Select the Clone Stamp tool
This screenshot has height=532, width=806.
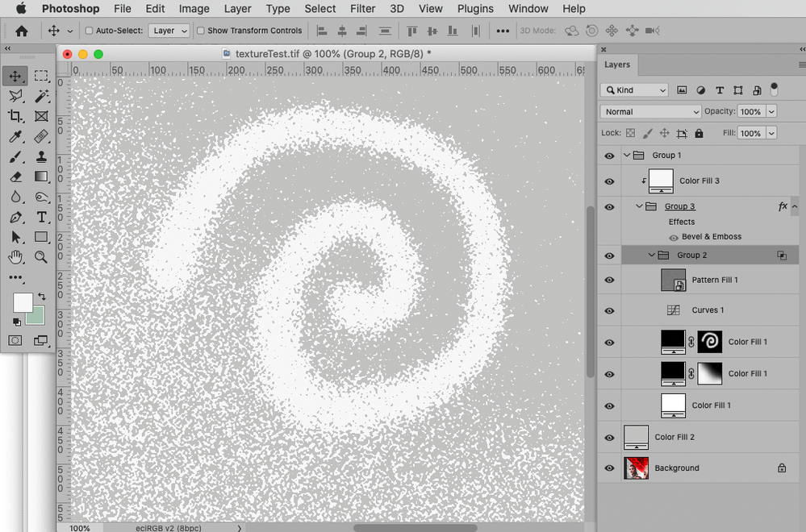[41, 156]
